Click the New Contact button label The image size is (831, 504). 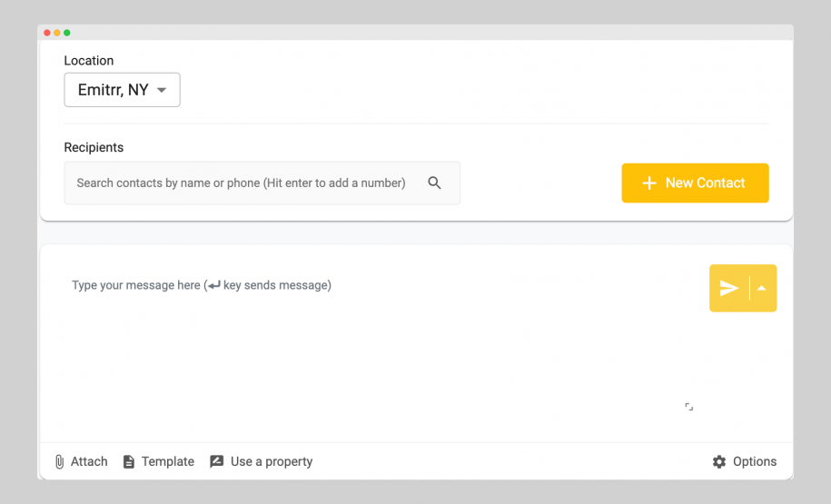(705, 183)
